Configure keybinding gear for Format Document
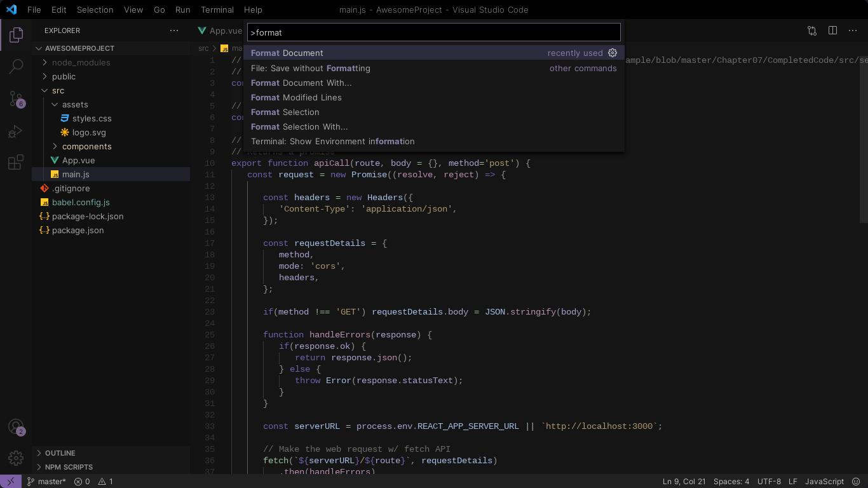The width and height of the screenshot is (868, 488). [613, 53]
